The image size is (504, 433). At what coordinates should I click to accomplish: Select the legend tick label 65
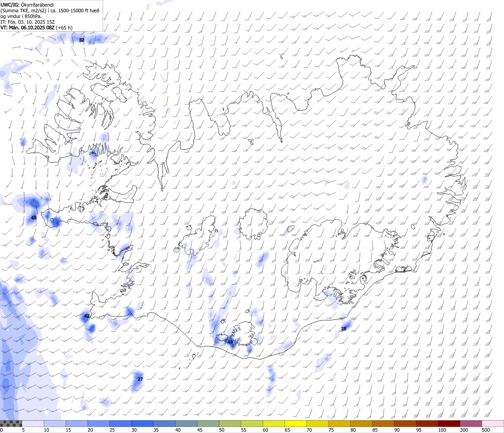[287, 430]
